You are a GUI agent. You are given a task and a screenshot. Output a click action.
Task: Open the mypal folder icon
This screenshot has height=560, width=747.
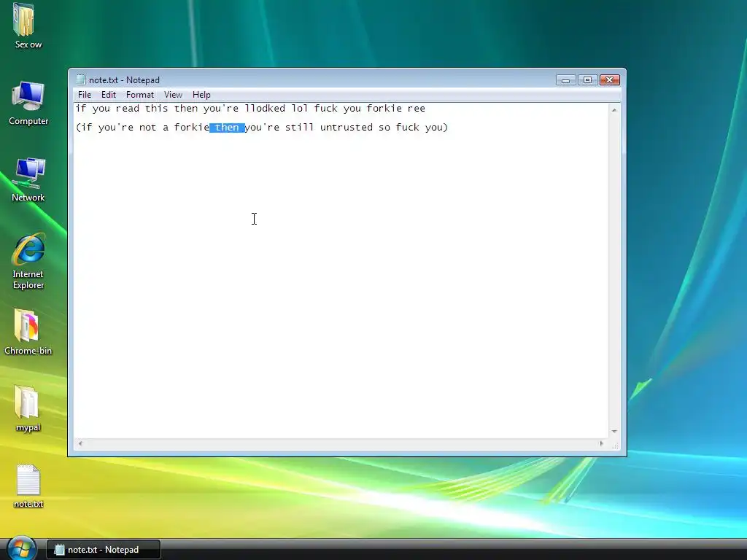pyautogui.click(x=28, y=409)
